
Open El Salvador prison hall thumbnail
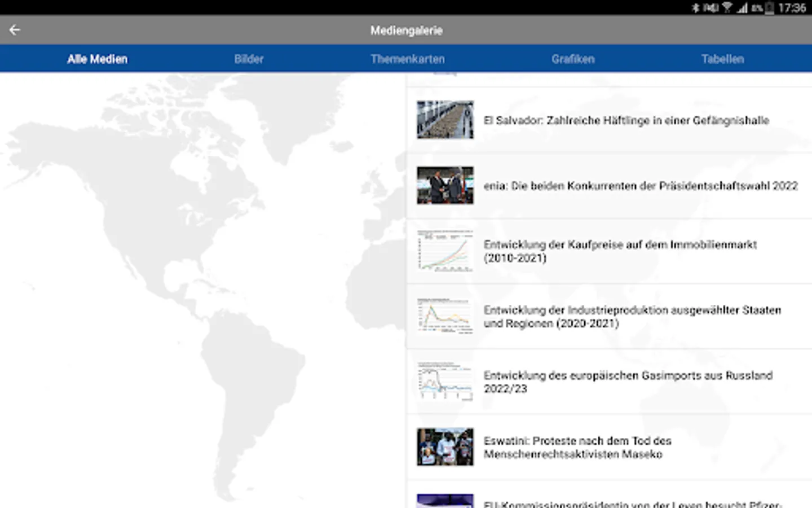(x=445, y=120)
